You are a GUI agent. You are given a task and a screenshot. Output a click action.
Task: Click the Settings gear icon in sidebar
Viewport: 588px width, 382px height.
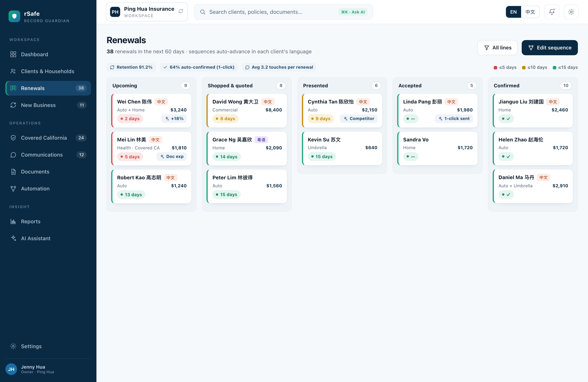[x=13, y=346]
